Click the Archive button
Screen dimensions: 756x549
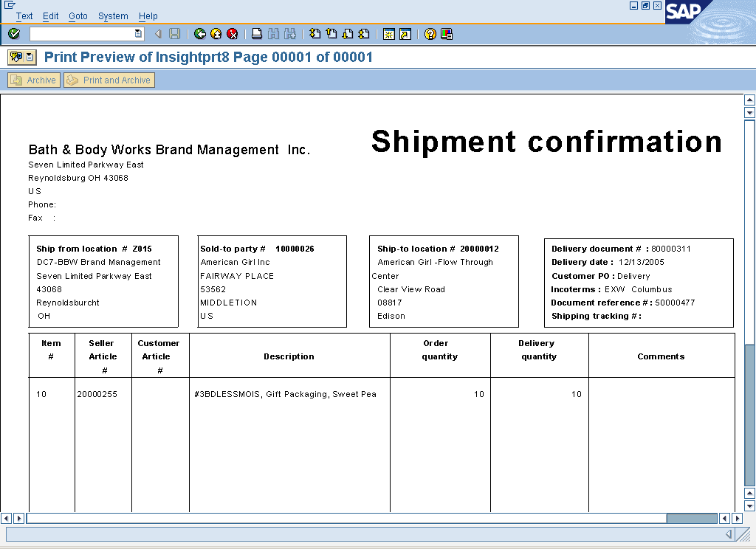[34, 80]
